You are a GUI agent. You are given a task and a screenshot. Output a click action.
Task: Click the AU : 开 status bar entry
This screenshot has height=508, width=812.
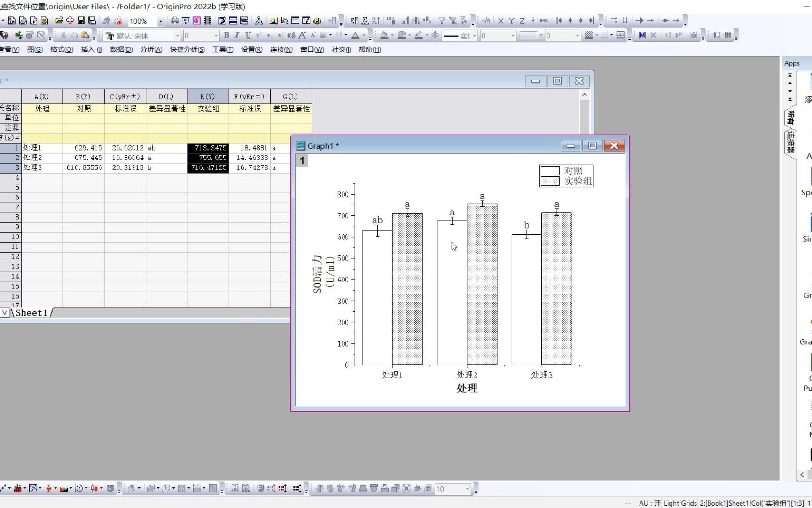pyautogui.click(x=649, y=503)
